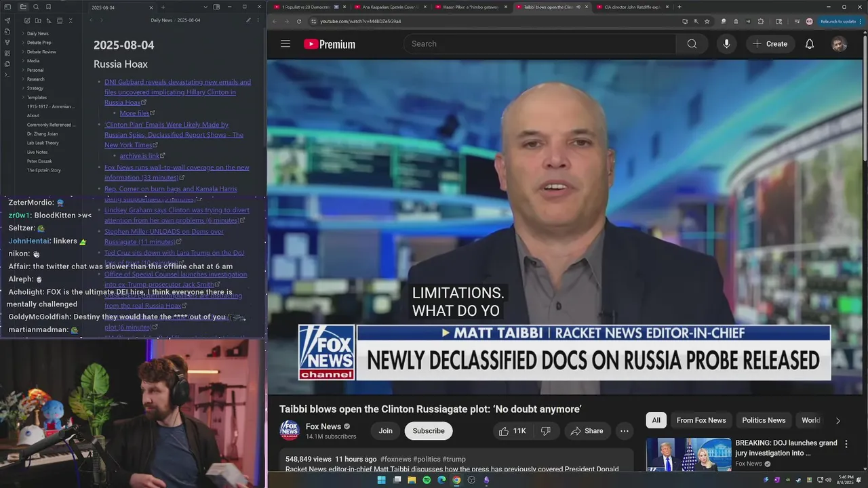Reload the page in Chrome
868x488 pixels.
[x=299, y=21]
